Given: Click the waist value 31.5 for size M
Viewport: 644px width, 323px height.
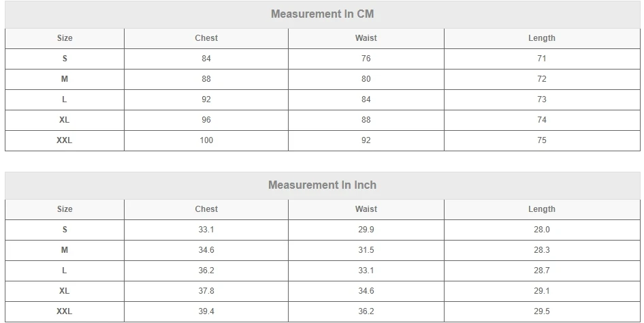Looking at the screenshot, I should [x=366, y=250].
